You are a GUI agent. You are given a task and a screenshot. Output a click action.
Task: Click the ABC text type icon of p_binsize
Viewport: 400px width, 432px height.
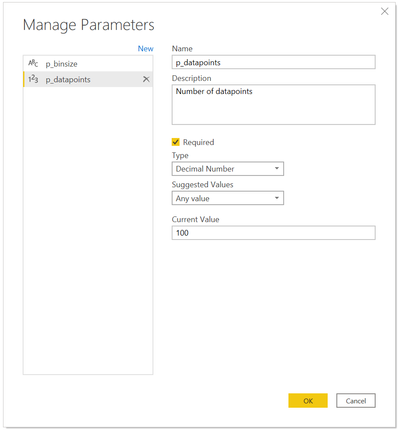33,63
